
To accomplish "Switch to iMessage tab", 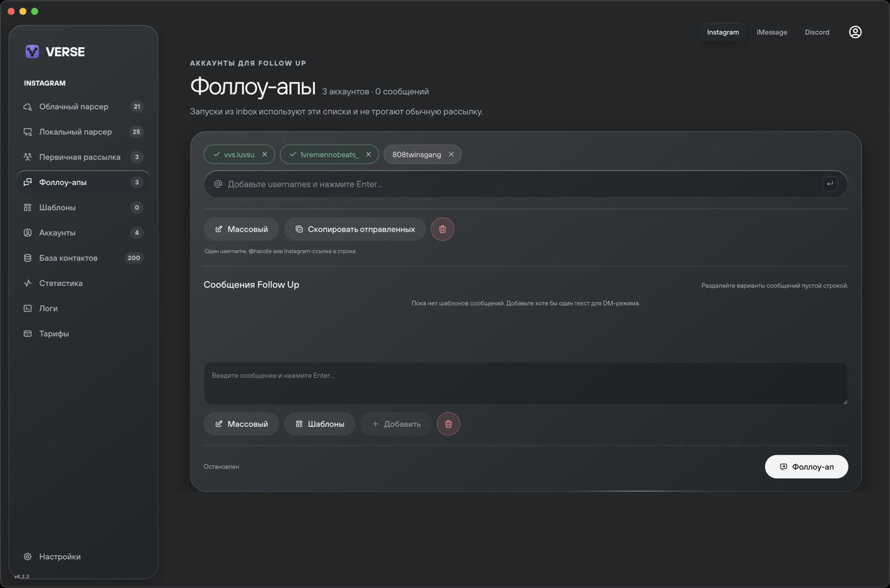I will click(x=772, y=32).
